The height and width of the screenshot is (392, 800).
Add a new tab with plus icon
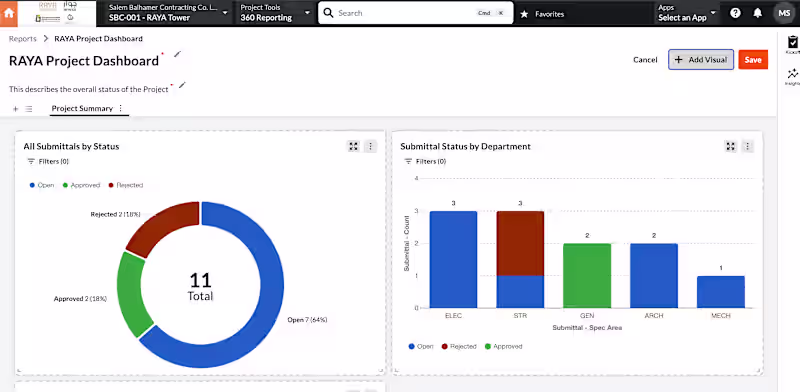pyautogui.click(x=15, y=109)
